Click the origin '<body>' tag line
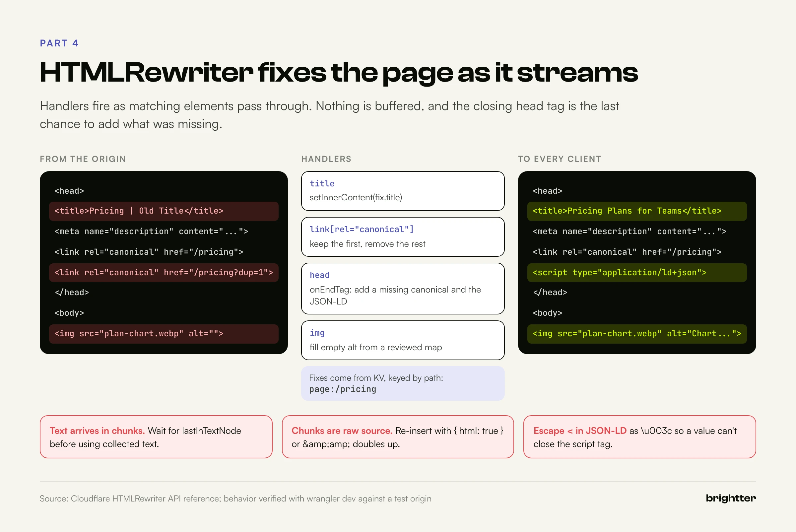The height and width of the screenshot is (532, 796). [69, 313]
